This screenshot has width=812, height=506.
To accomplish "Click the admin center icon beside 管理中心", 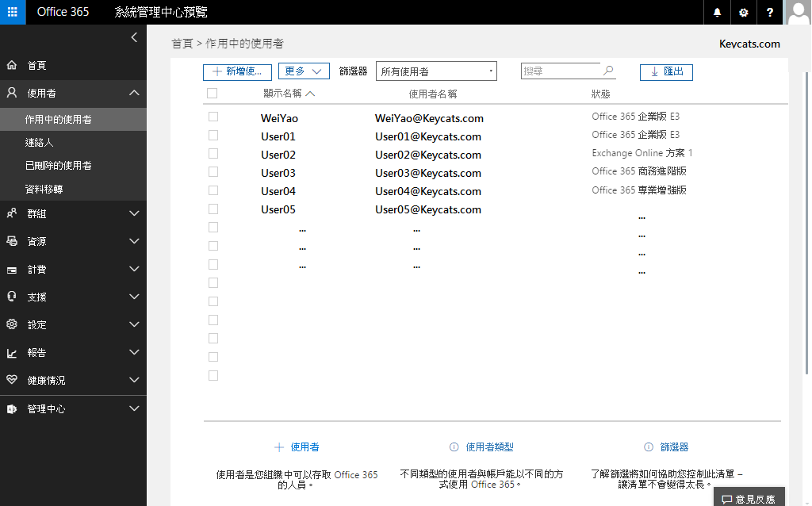I will [12, 408].
